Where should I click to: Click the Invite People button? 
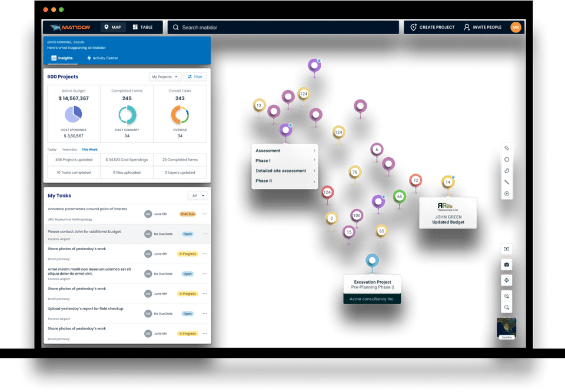(483, 28)
